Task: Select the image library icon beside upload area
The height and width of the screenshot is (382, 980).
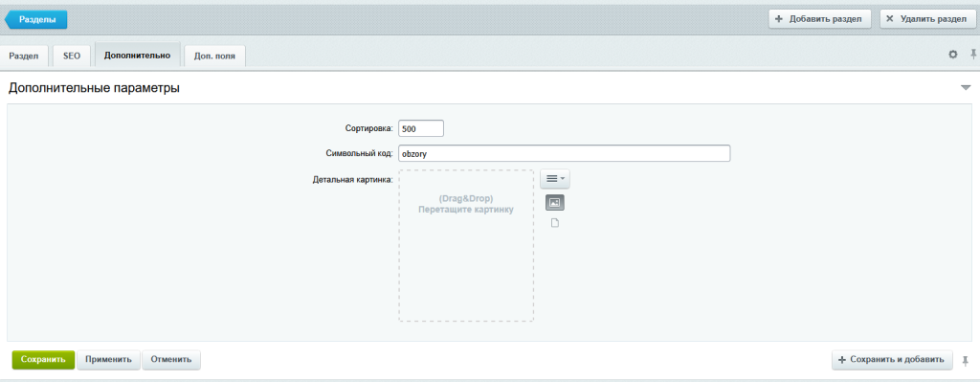Action: [x=555, y=203]
